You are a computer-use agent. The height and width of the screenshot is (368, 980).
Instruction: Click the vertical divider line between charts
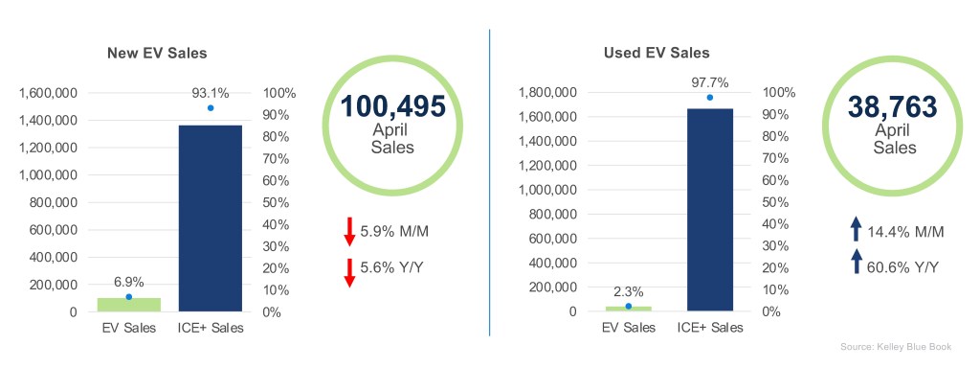490,181
